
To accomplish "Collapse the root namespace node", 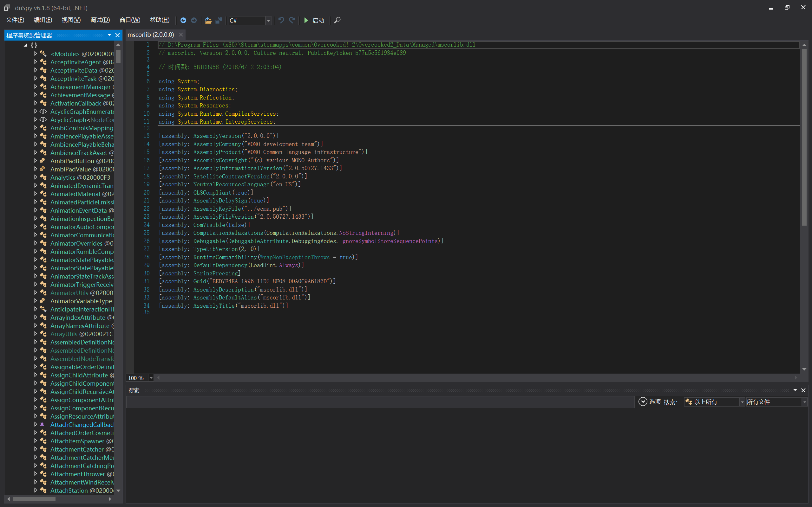I will (26, 45).
